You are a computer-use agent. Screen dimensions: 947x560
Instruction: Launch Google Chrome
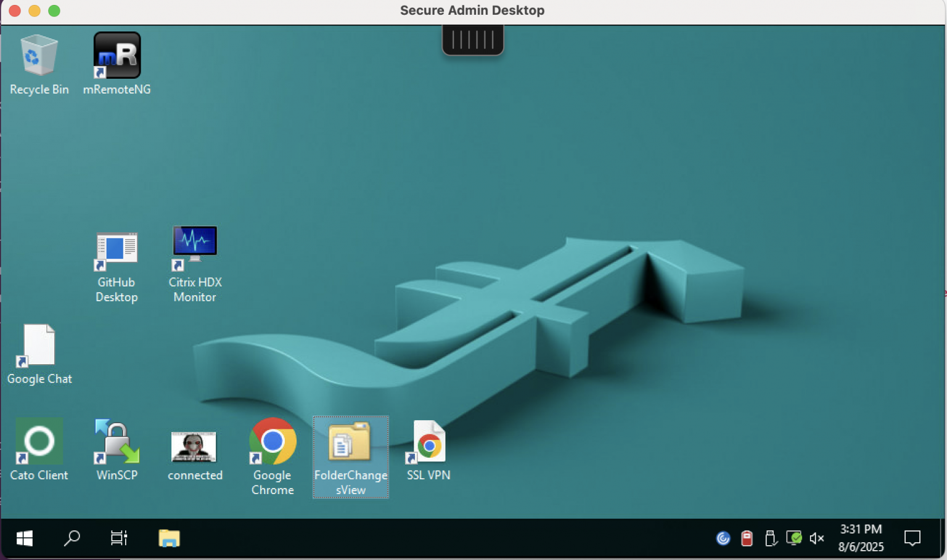coord(272,441)
